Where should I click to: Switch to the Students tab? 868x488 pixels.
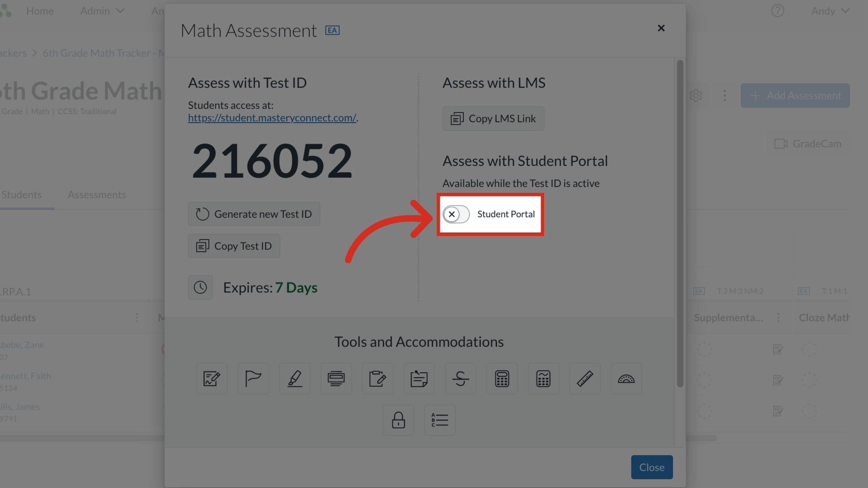point(22,195)
